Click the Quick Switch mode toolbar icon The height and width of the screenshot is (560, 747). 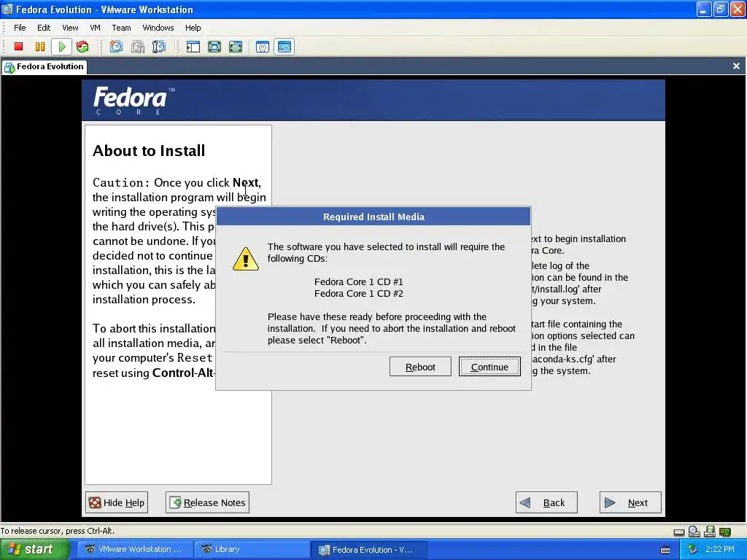pos(236,47)
